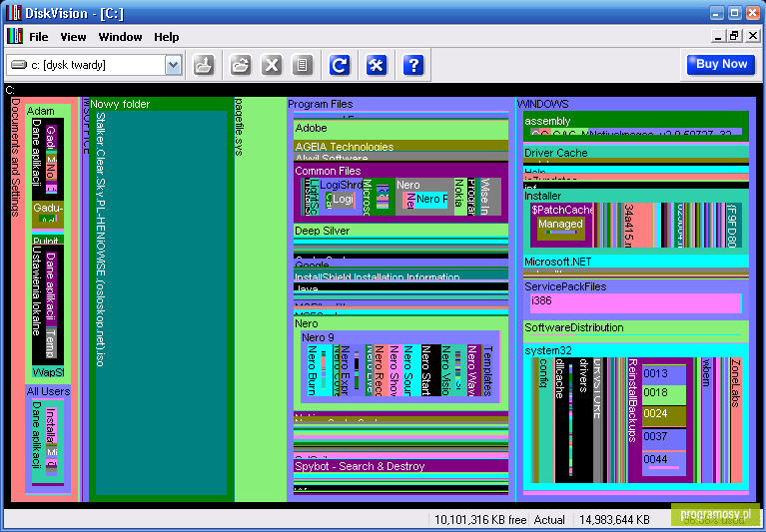Select the Common Files block label
Viewport: 766px width, 532px height.
(328, 171)
